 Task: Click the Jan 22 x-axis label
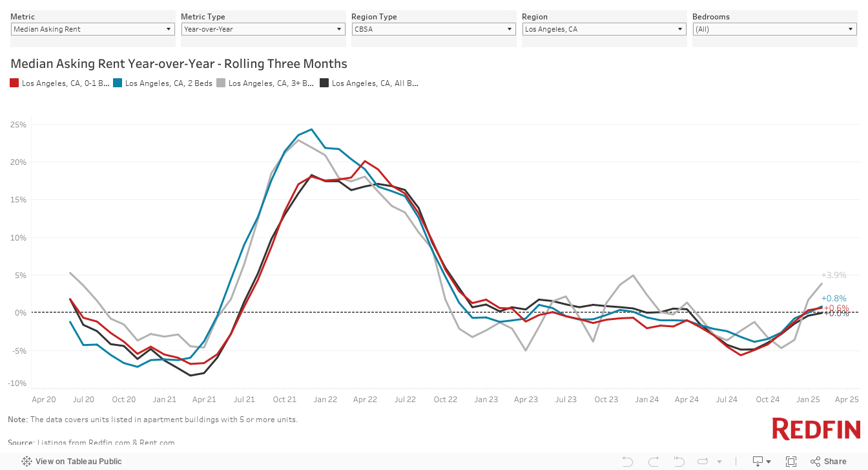tap(325, 400)
